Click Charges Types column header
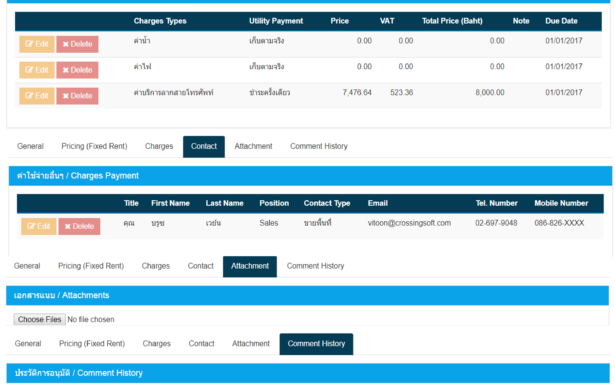Screen dimensions: 615x384 (160, 21)
